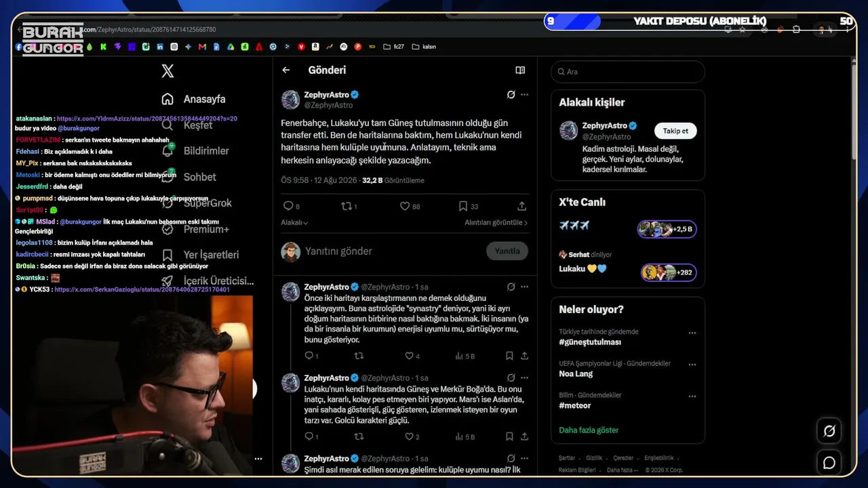Image resolution: width=868 pixels, height=488 pixels.
Task: Follow ZephyrAstro with Takip et button
Action: point(675,131)
